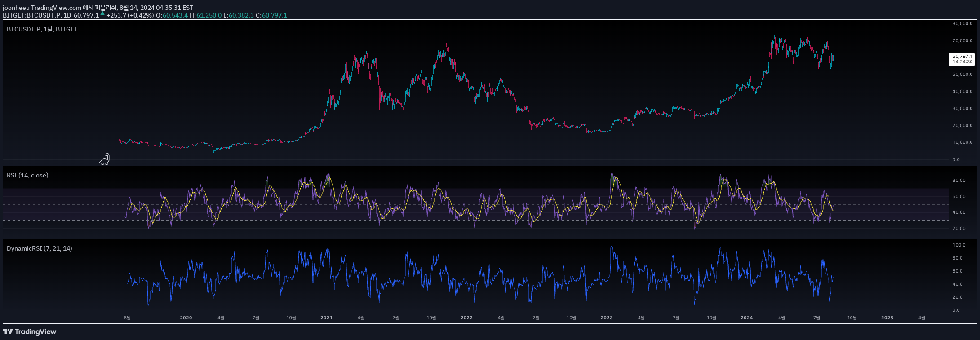Click the '2023' label on the time axis
This screenshot has width=980, height=340.
[x=607, y=318]
